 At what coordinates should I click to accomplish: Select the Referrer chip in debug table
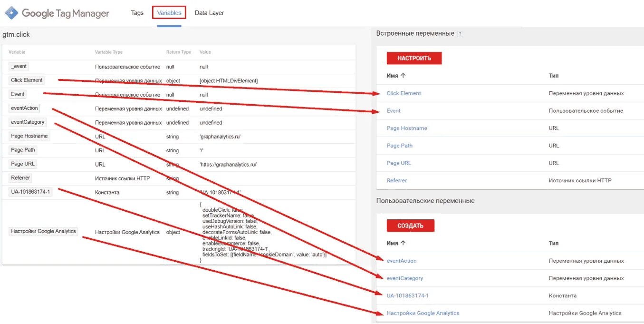[x=20, y=178]
